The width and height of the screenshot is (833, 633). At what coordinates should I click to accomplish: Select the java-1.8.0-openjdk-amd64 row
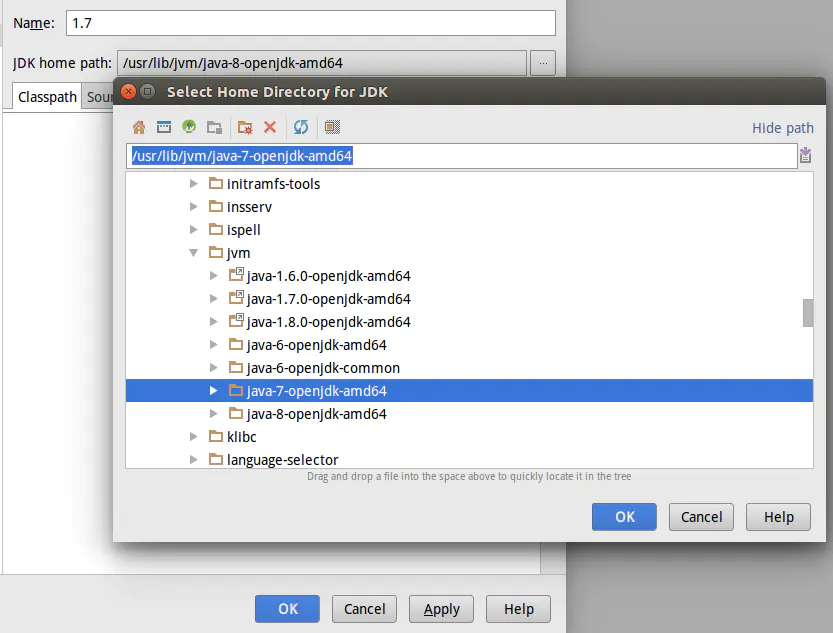[470, 322]
